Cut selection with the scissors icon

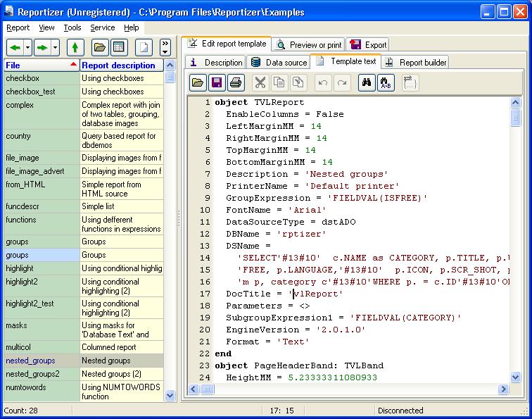click(260, 82)
